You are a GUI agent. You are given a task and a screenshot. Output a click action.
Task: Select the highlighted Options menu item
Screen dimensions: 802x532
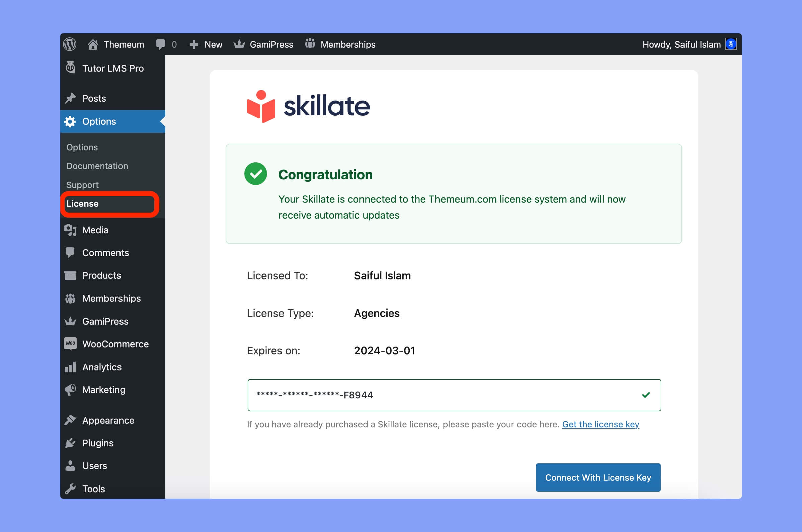[113, 121]
